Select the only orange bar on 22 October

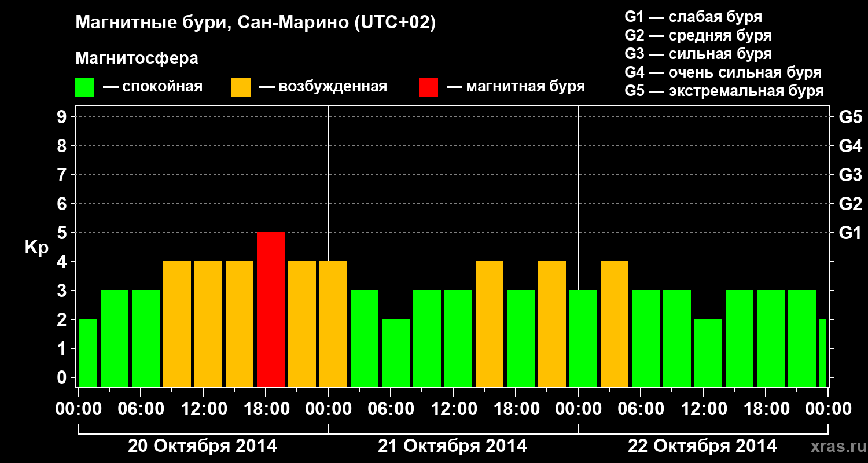[615, 324]
